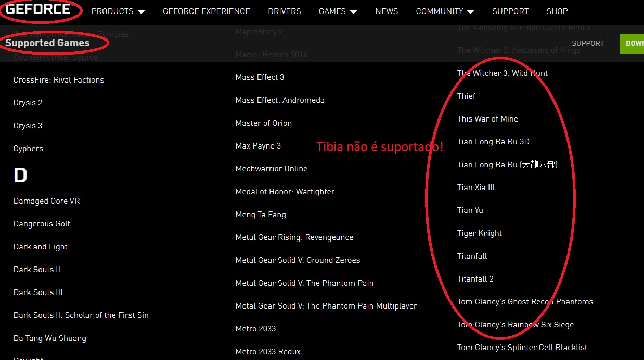644x360 pixels.
Task: Open Metal Gear Rising: Revengeance link
Action: [294, 237]
